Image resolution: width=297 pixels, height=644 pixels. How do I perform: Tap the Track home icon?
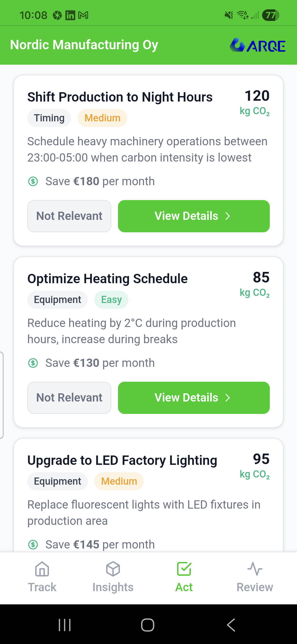coord(42,569)
